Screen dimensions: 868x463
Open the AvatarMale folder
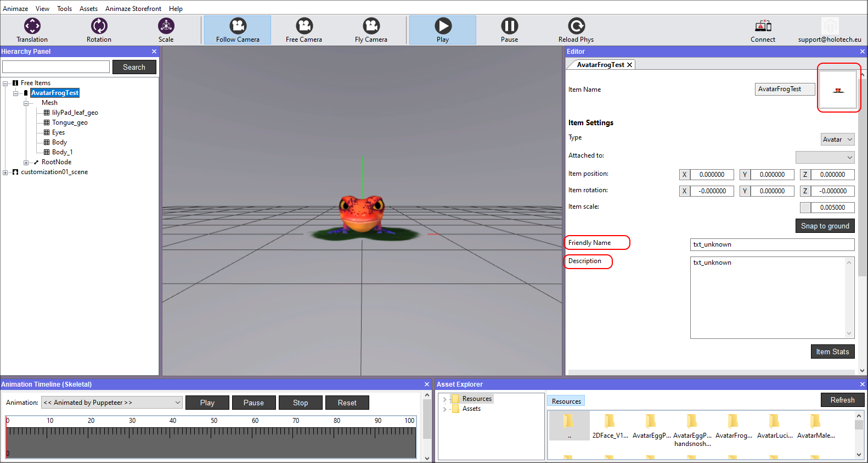point(816,426)
